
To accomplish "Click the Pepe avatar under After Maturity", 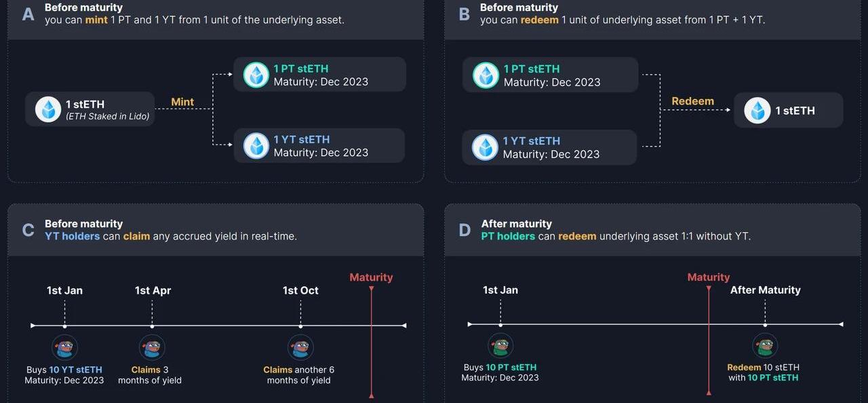I will tap(765, 347).
